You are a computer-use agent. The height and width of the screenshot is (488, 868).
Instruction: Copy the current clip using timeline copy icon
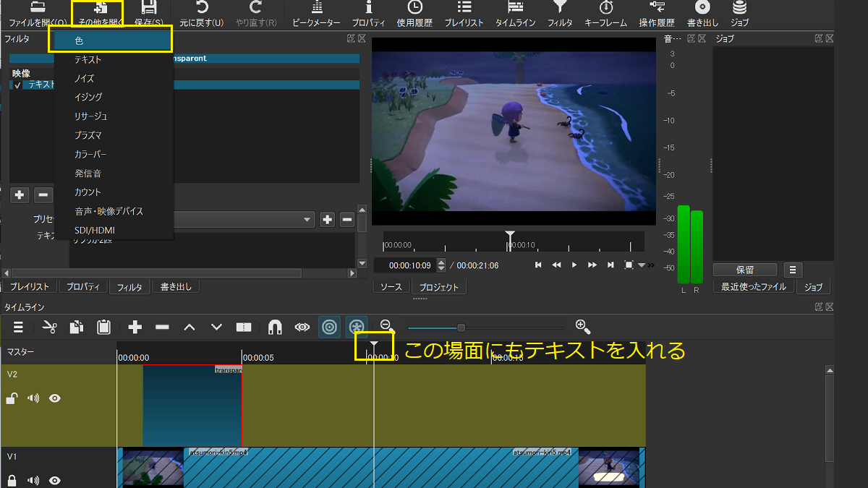(x=75, y=327)
